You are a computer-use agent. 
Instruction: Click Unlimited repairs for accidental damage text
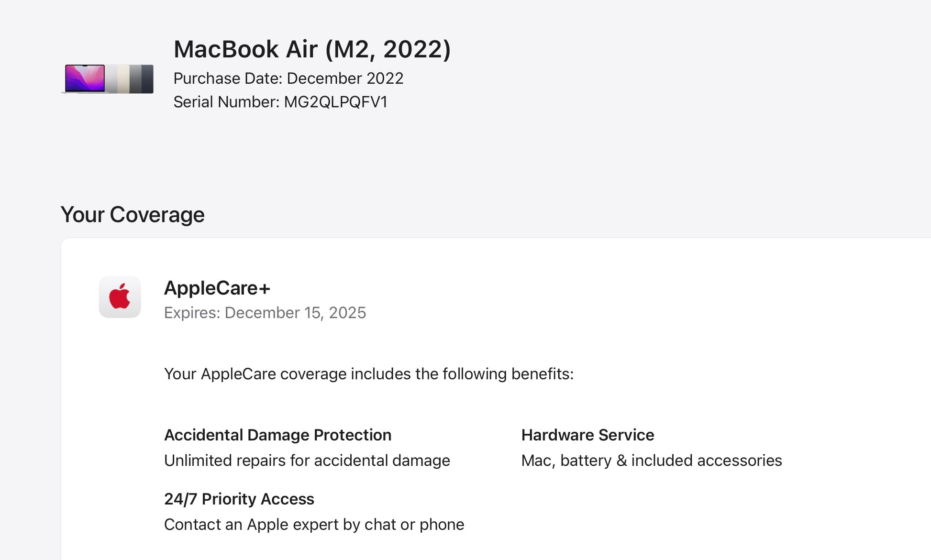tap(307, 461)
